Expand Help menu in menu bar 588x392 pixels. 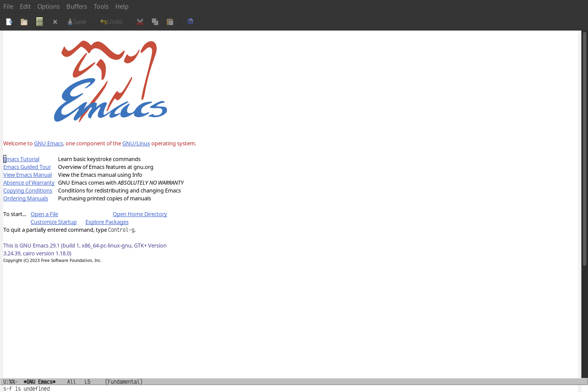click(122, 6)
